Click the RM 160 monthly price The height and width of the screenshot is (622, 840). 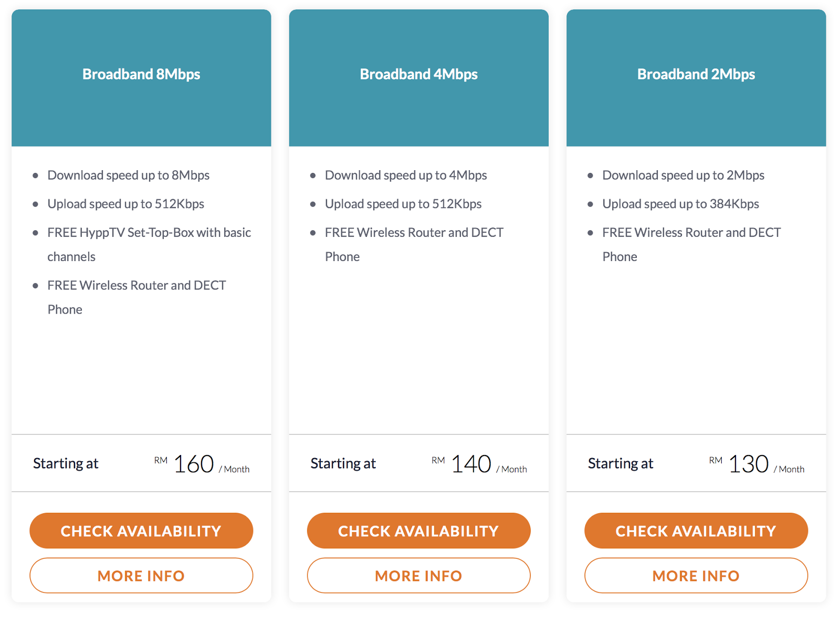tap(194, 464)
